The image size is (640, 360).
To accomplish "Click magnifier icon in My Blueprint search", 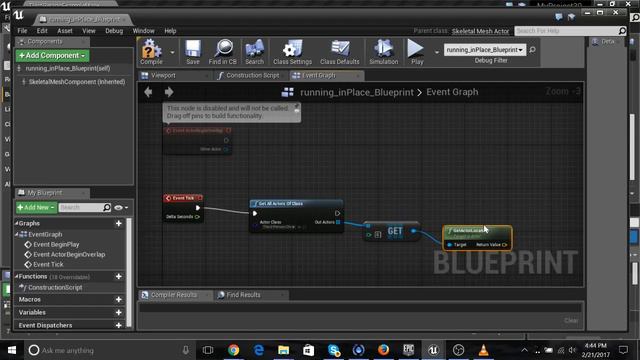I will (x=107, y=207).
